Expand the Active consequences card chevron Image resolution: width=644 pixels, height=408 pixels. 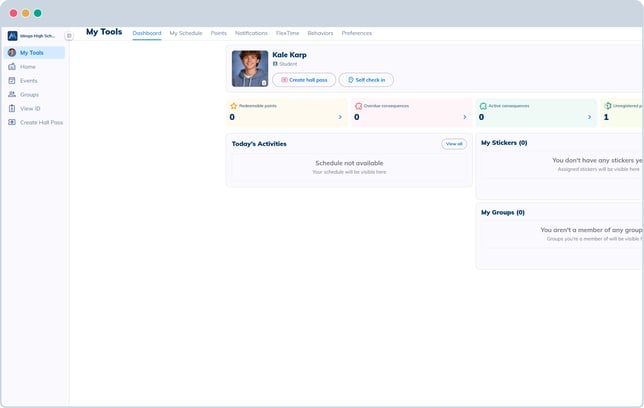click(589, 117)
